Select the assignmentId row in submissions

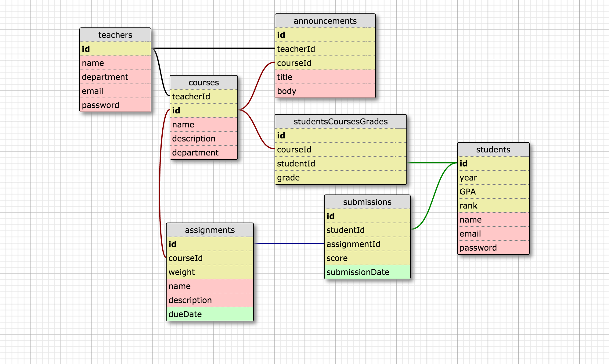point(367,244)
